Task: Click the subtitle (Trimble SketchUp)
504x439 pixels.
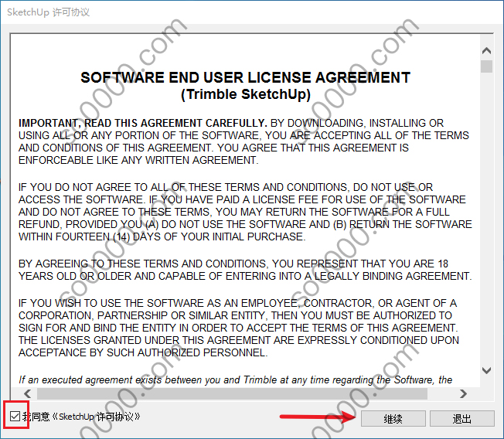Action: tap(246, 94)
